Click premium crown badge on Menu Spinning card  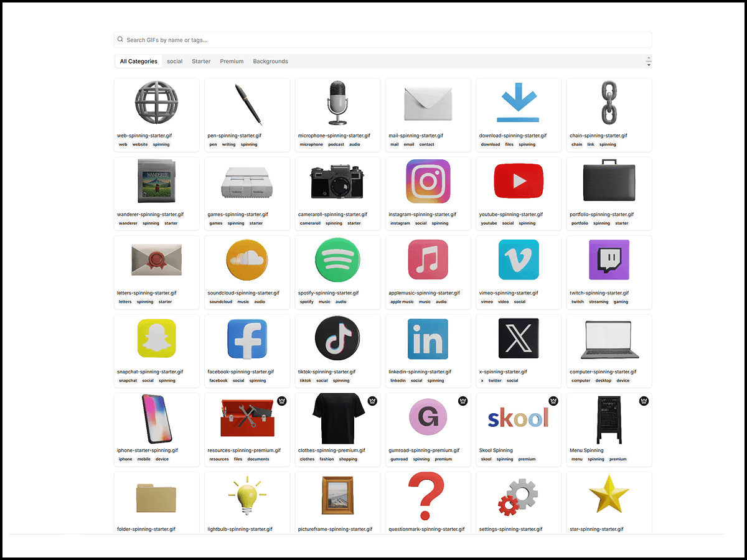[x=644, y=401]
